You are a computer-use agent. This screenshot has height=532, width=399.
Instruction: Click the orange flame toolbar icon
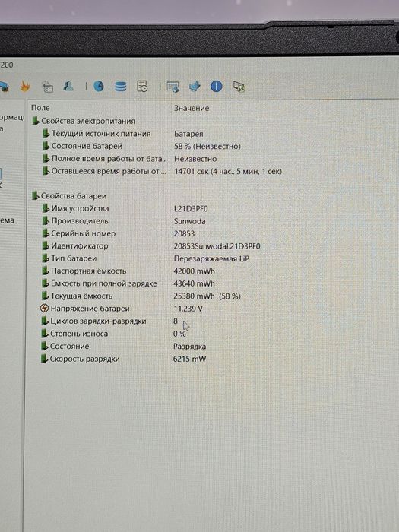[x=24, y=87]
